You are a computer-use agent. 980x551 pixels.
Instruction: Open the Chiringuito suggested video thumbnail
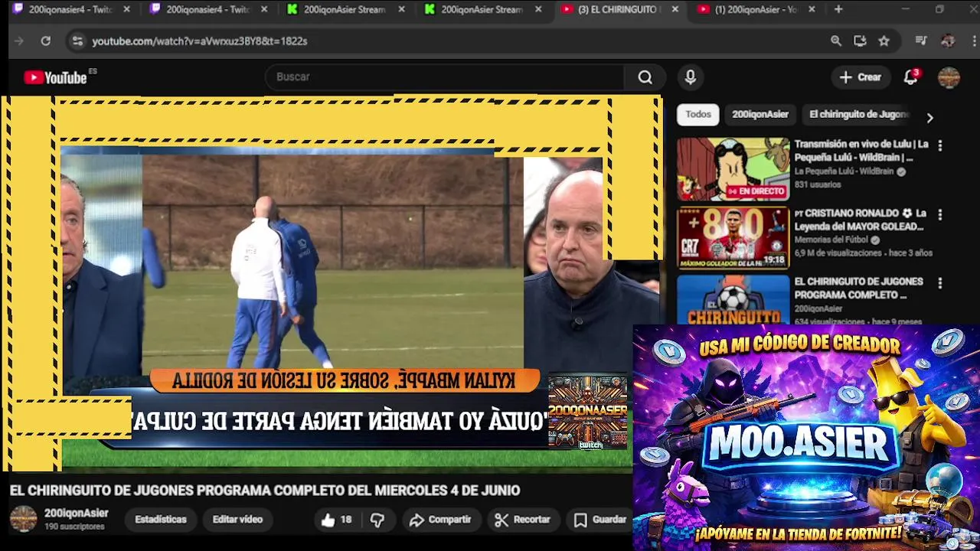pos(733,299)
